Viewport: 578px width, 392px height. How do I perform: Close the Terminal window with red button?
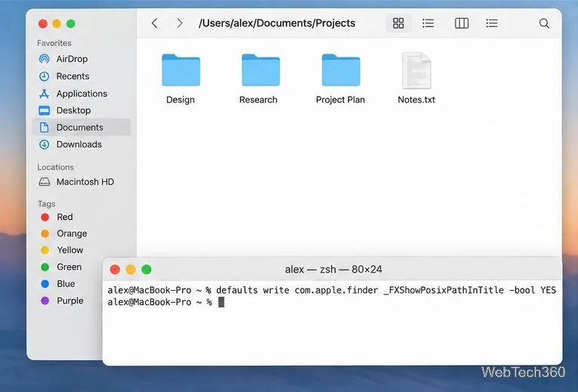[115, 270]
